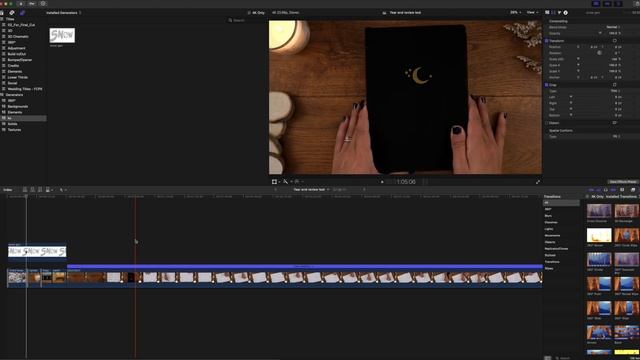Viewport: 640px width, 360px height.
Task: Open the Transform tool popup in viewer
Action: click(x=276, y=182)
